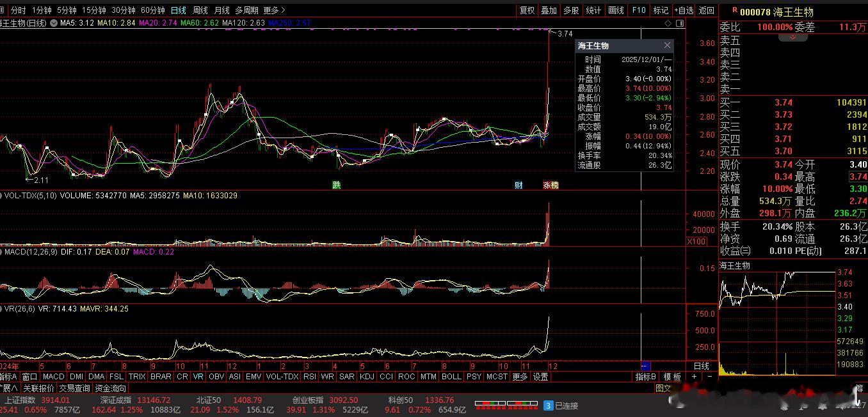Image resolution: width=868 pixels, height=417 pixels.
Task: Click the 涨榜 marker on the chart
Action: point(551,185)
